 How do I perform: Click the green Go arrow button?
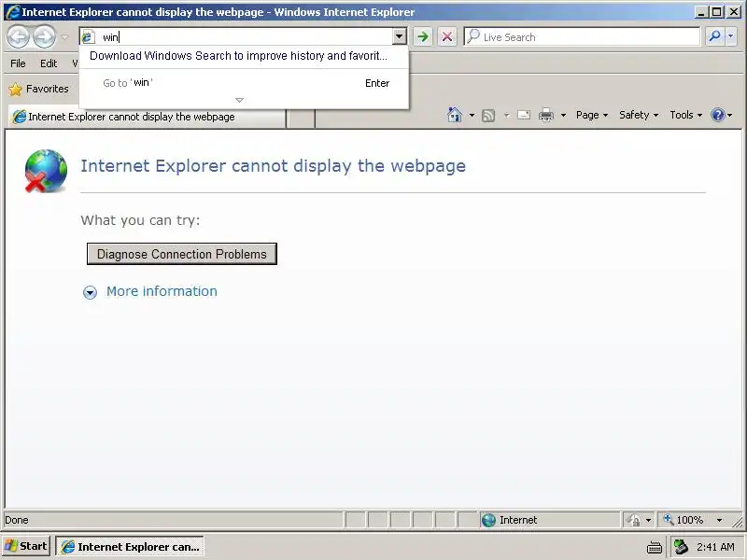coord(423,36)
